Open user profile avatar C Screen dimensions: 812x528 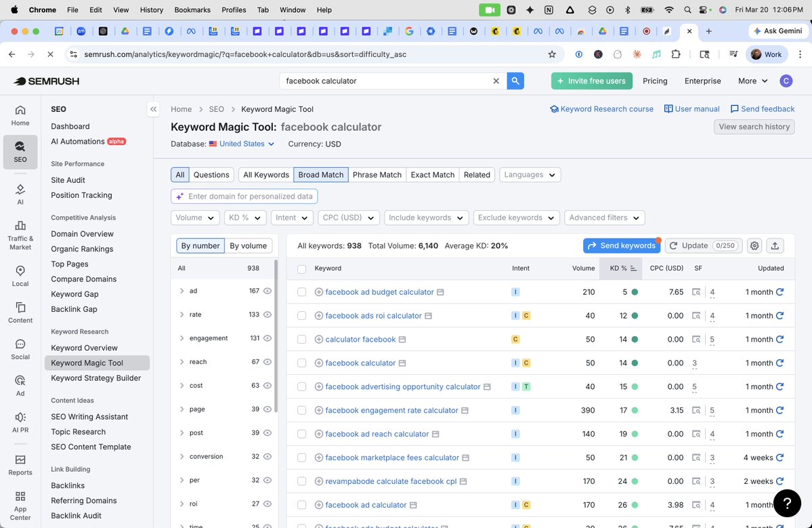click(x=786, y=81)
